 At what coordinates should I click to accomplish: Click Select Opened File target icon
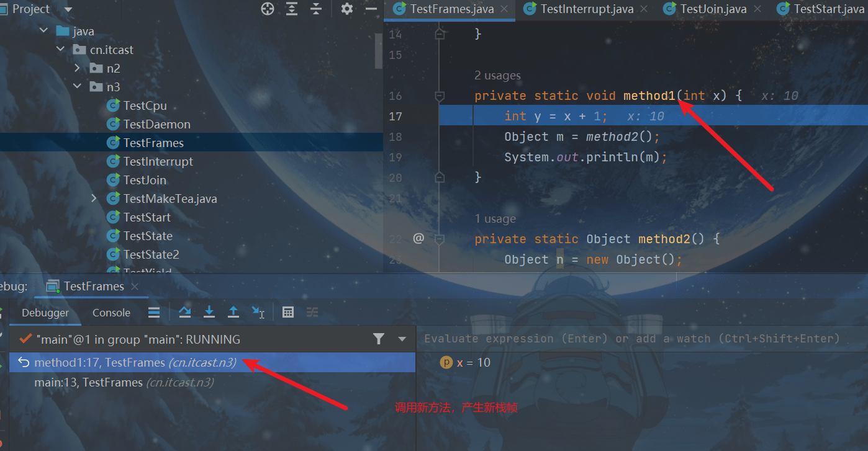click(268, 9)
